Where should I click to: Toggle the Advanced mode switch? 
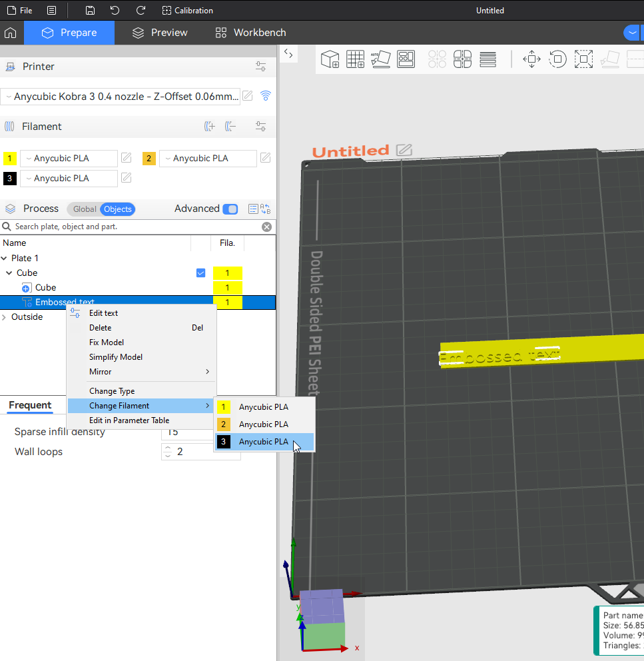click(230, 209)
